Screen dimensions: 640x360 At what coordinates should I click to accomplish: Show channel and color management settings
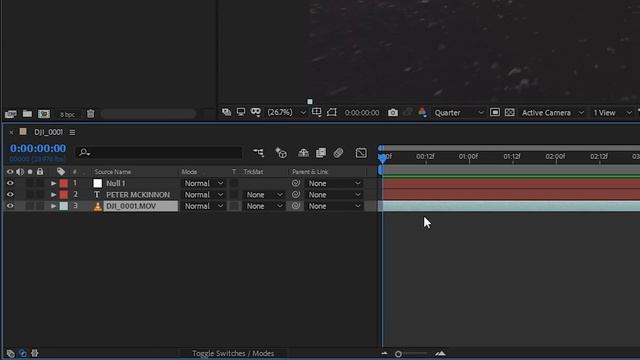point(422,112)
